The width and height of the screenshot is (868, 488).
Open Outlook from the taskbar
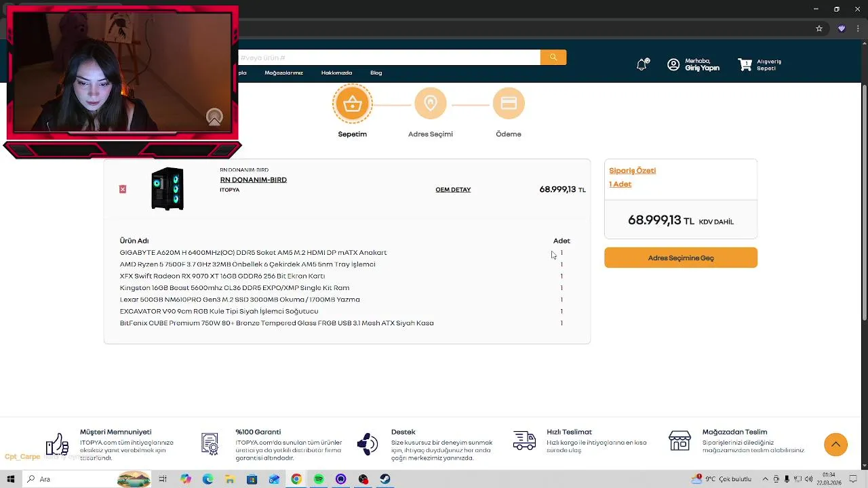coord(274,479)
